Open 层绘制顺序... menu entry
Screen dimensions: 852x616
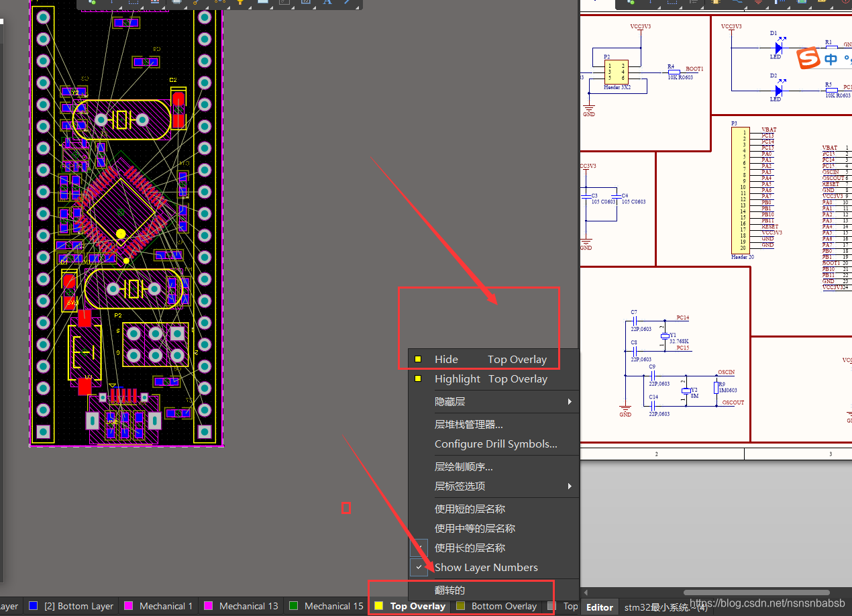(x=494, y=466)
